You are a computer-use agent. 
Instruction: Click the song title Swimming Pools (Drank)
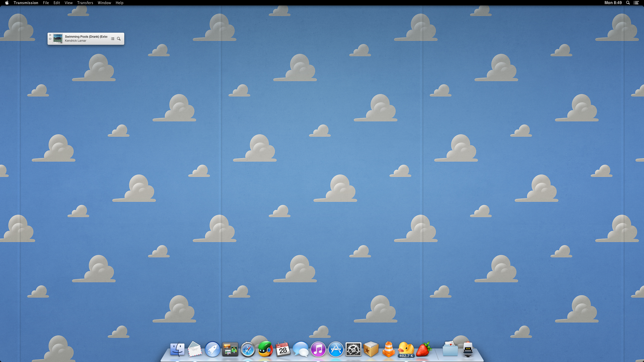point(86,37)
